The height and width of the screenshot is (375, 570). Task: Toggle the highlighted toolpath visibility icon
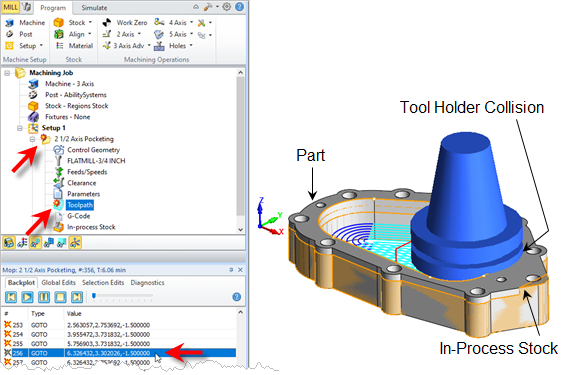[35, 242]
